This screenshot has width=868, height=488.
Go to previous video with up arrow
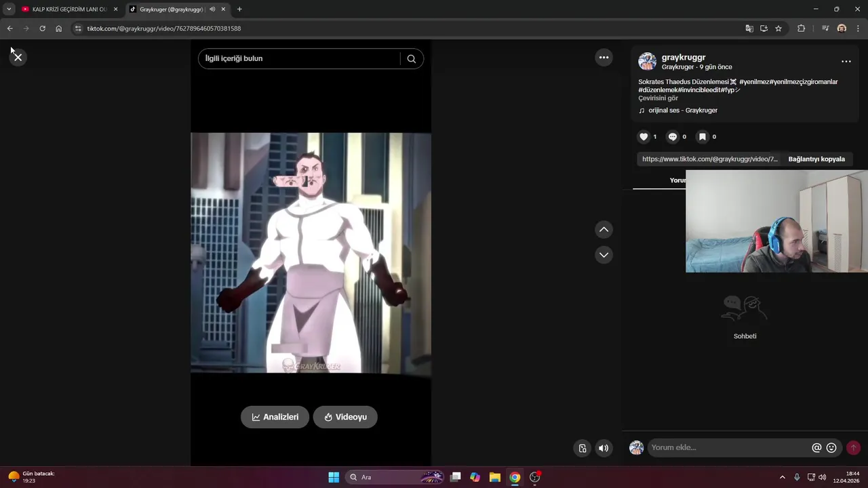point(604,230)
